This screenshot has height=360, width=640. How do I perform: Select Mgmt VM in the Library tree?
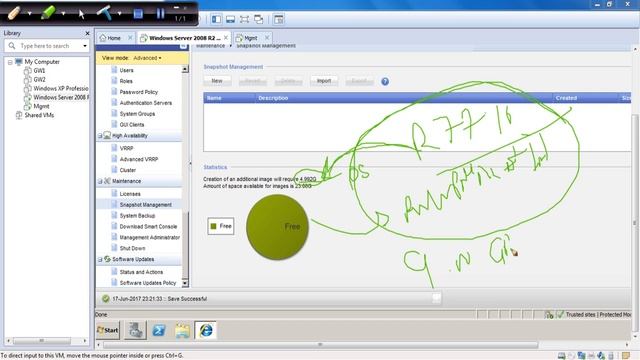point(41,106)
